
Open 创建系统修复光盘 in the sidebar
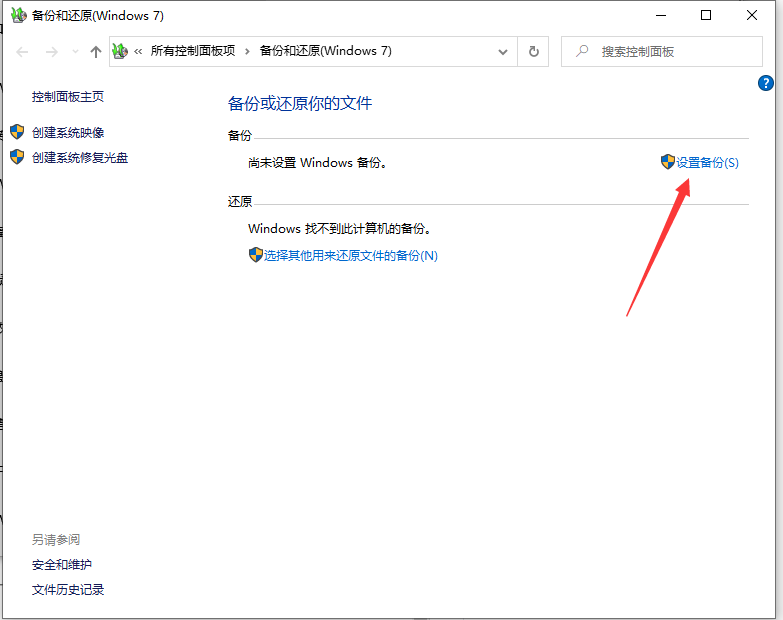[80, 157]
